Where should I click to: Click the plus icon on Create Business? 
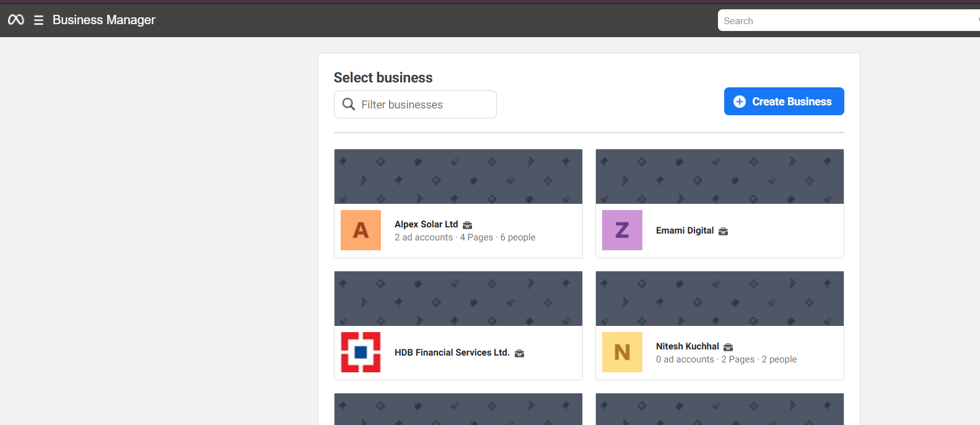pos(740,102)
